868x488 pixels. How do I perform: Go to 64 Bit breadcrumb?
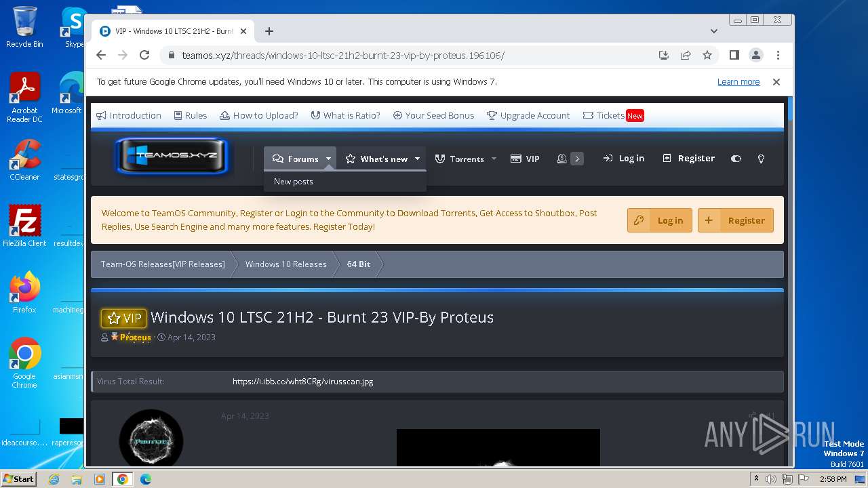click(x=359, y=264)
